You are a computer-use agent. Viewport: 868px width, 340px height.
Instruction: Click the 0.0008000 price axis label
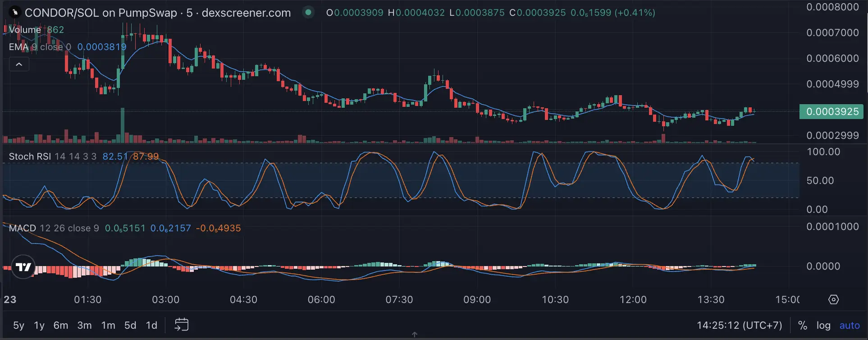pos(832,7)
